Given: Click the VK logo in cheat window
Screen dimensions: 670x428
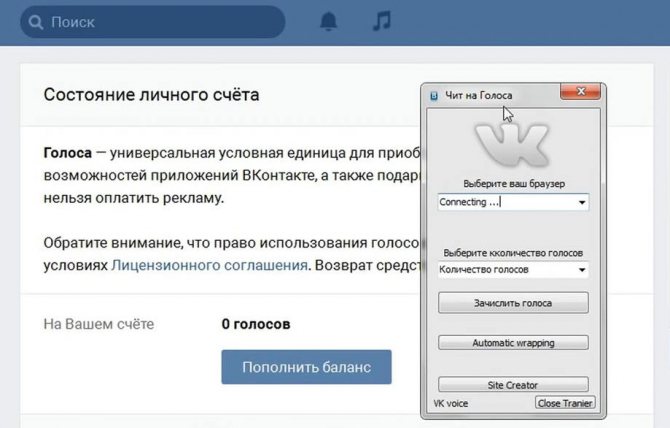Looking at the screenshot, I should tap(511, 145).
